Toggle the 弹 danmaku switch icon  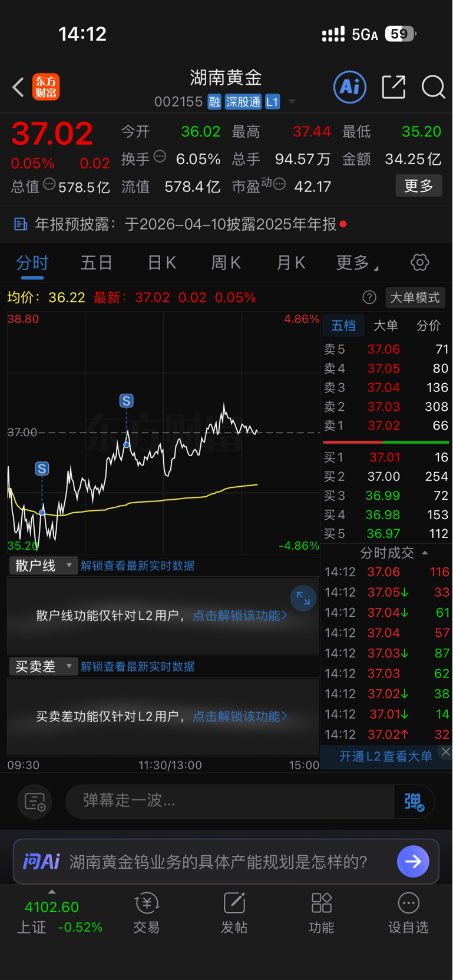click(x=414, y=801)
